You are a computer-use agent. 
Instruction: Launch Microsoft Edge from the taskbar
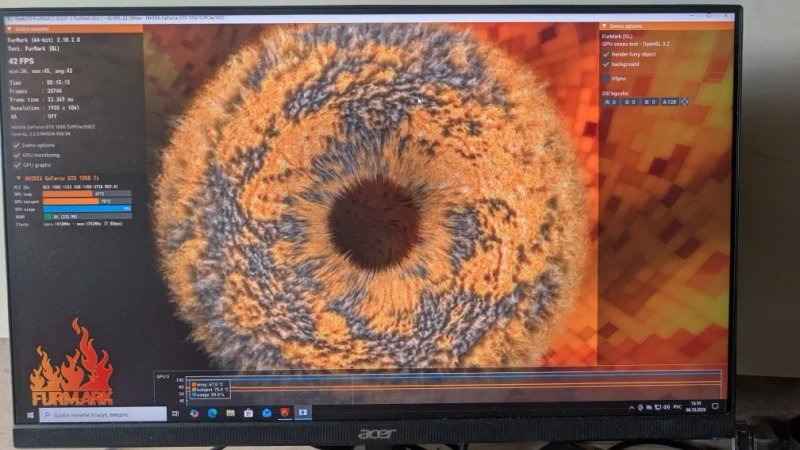click(212, 413)
